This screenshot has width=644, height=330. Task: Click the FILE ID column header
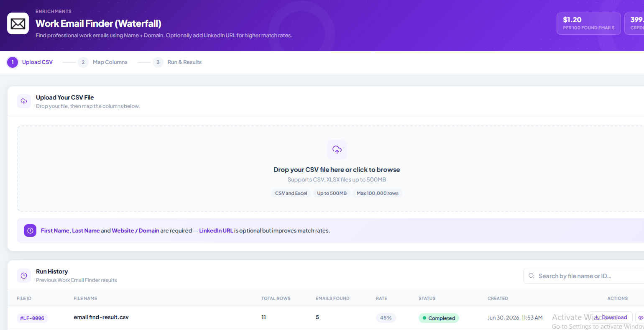point(24,299)
